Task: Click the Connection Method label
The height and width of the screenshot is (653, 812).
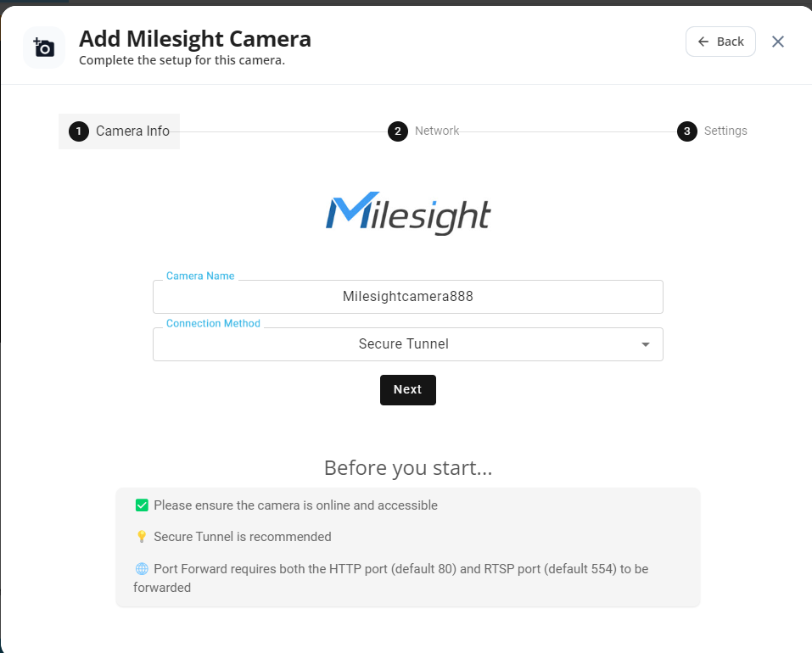Action: pos(213,323)
